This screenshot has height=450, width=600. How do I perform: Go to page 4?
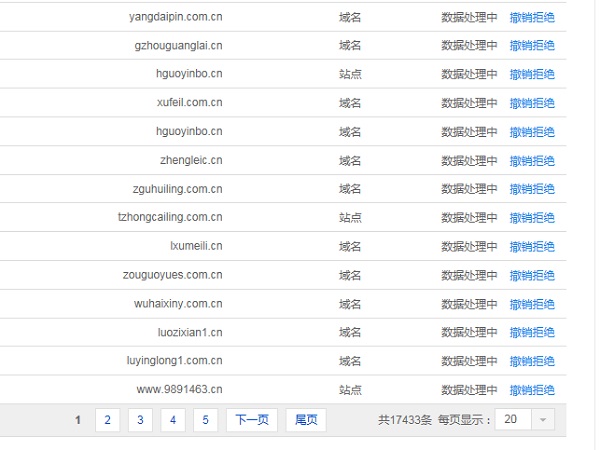[x=173, y=420]
